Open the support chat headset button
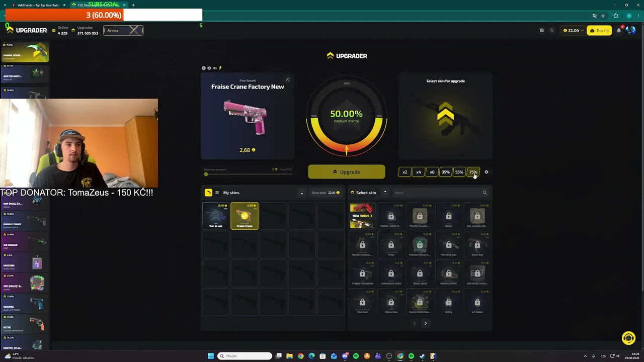644x362 pixels. point(628,338)
